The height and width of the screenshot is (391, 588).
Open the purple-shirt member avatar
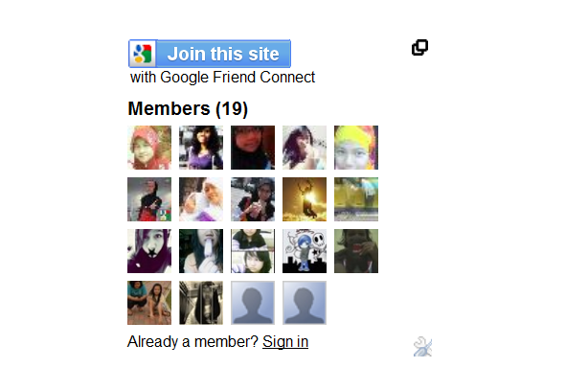point(201,148)
